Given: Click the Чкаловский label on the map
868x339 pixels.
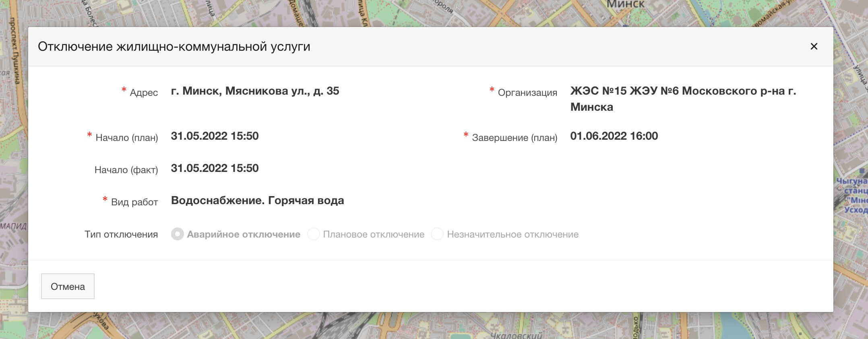Looking at the screenshot, I should 516,335.
